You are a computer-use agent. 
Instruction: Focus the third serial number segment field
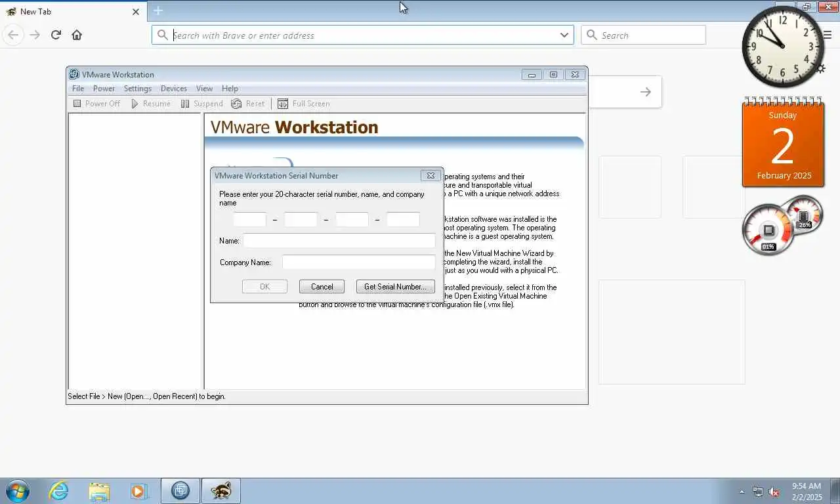(x=352, y=220)
